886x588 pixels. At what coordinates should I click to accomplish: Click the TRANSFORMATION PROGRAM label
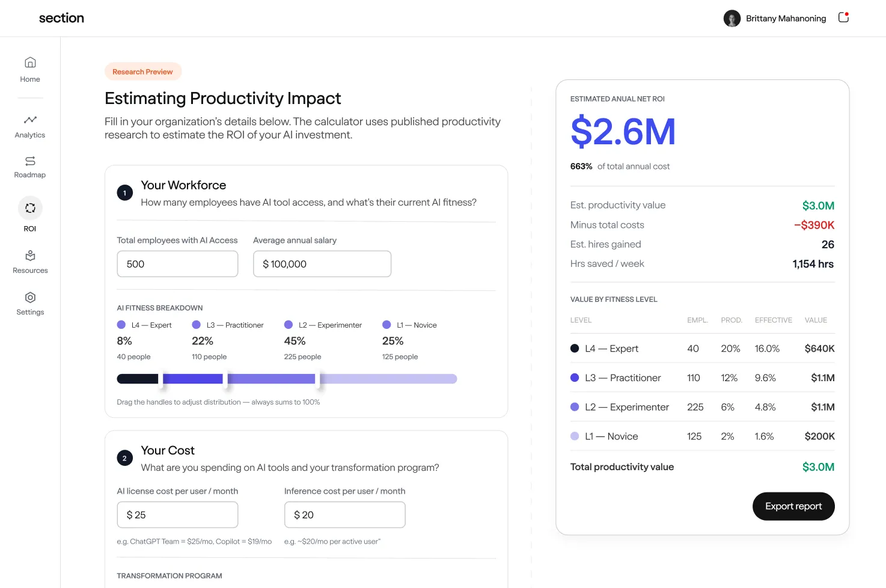click(x=170, y=576)
